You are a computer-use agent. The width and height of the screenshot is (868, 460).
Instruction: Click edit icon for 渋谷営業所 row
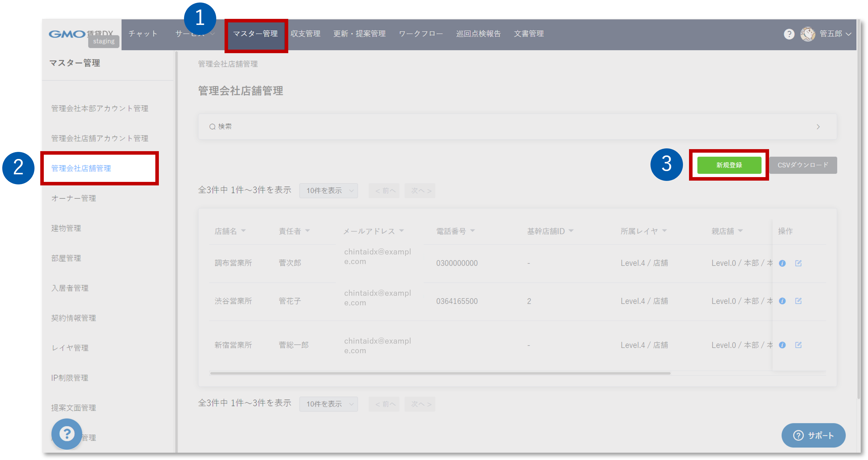[798, 301]
